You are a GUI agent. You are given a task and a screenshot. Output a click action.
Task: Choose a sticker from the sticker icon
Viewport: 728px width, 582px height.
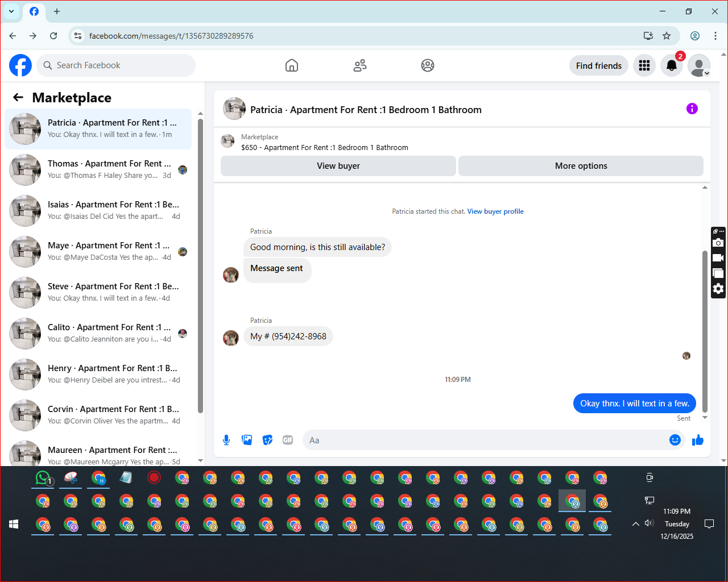pos(267,440)
